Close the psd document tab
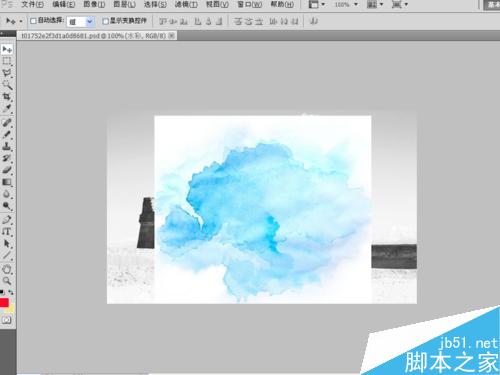The height and width of the screenshot is (375, 500). point(172,35)
